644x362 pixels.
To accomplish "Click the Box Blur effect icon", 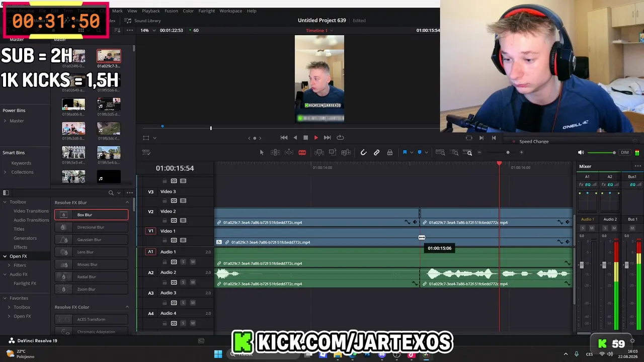I will point(63,215).
